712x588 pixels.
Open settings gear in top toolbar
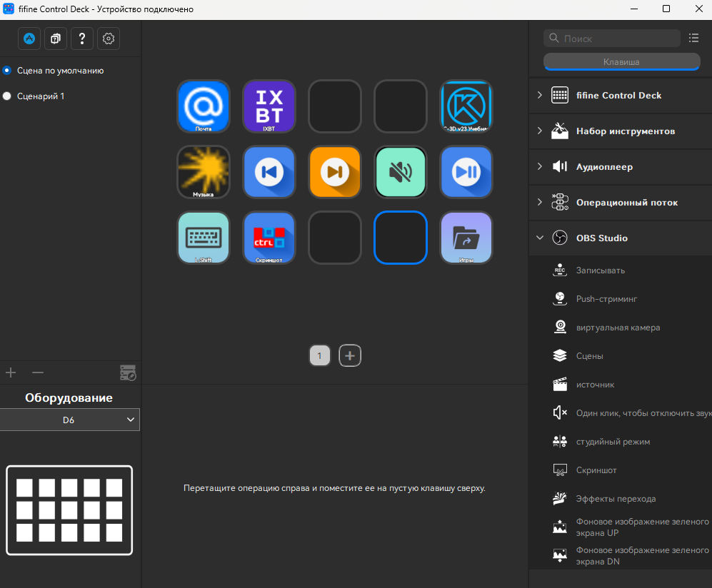(109, 39)
